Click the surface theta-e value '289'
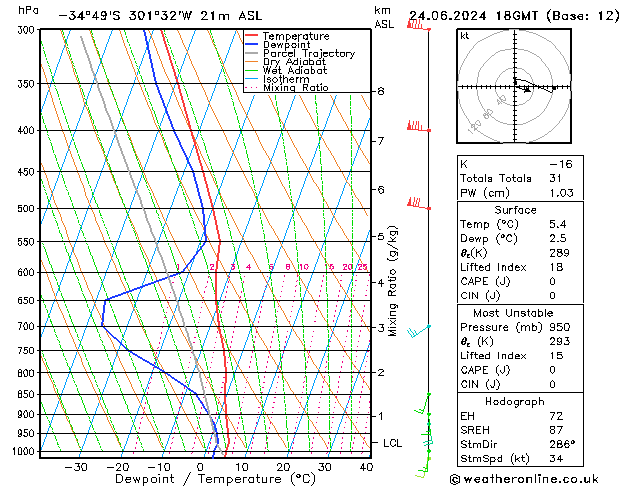 pyautogui.click(x=560, y=253)
